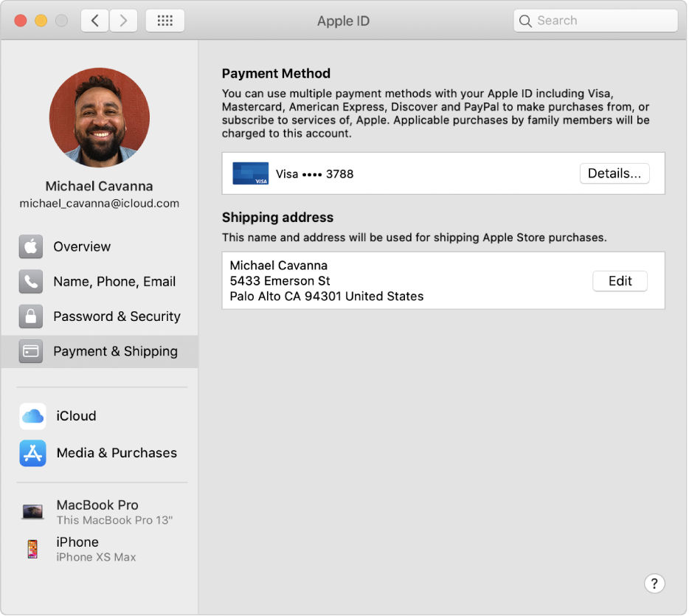Image resolution: width=689 pixels, height=616 pixels.
Task: Open the iCloud section
Action: point(100,416)
